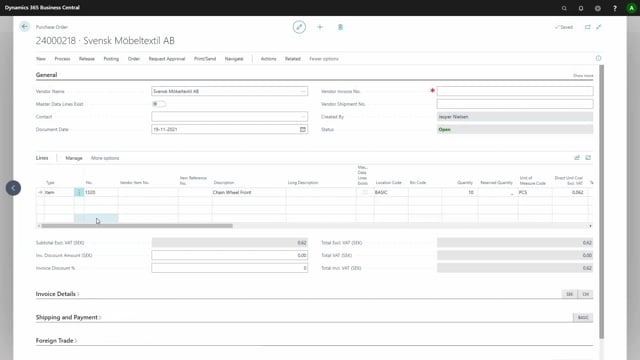Image resolution: width=640 pixels, height=360 pixels.
Task: Open the search magnifier in top bar
Action: coord(564,8)
